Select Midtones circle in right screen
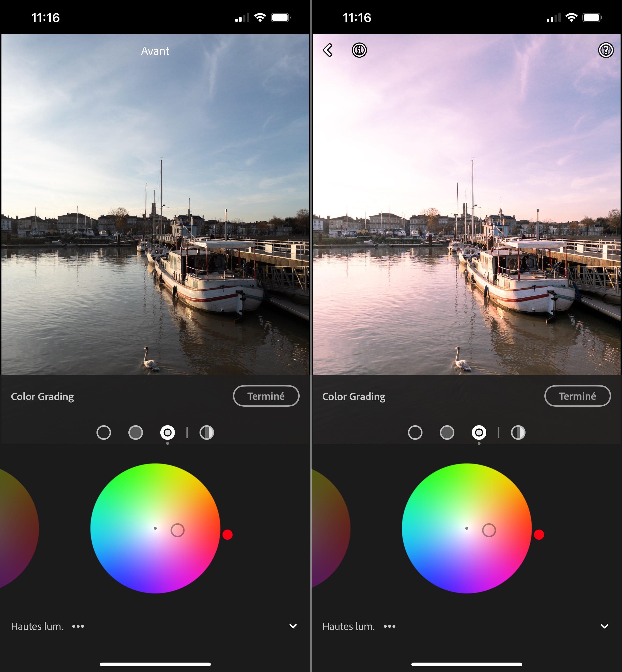The image size is (622, 672). (447, 432)
